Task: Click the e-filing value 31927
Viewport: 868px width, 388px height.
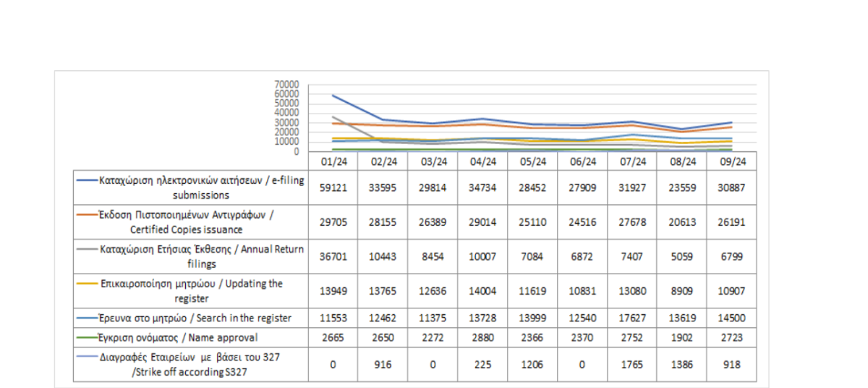Action: [x=632, y=188]
